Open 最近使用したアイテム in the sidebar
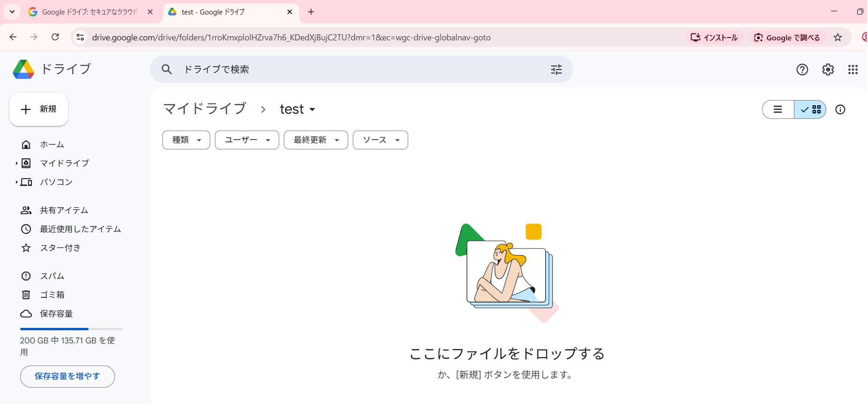This screenshot has width=868, height=404. point(70,229)
